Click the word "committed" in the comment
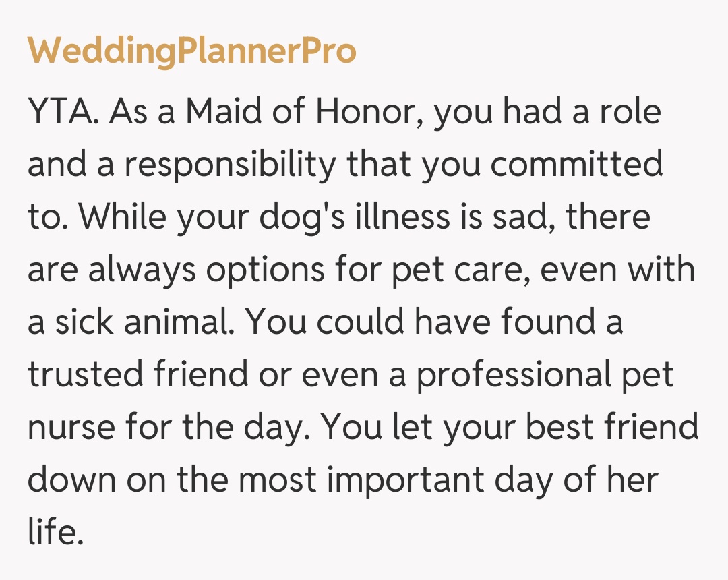This screenshot has height=580, width=728. 576,166
